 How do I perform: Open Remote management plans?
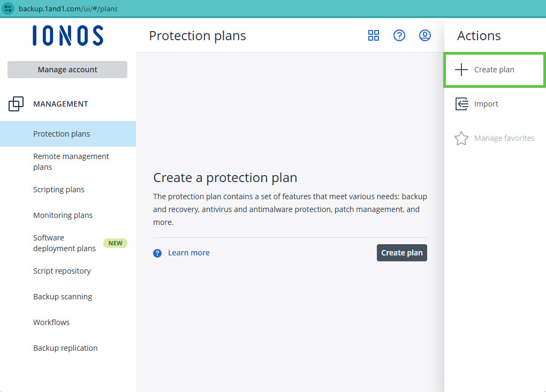tap(71, 162)
